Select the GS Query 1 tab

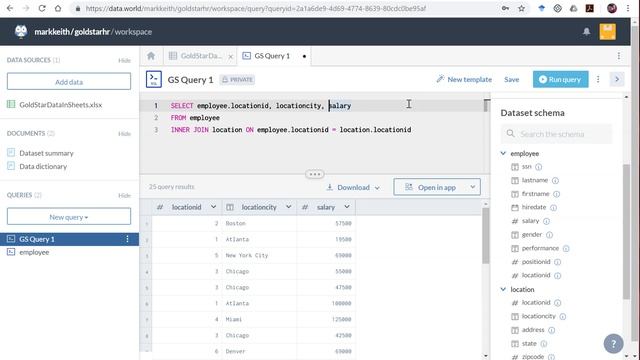[x=273, y=56]
